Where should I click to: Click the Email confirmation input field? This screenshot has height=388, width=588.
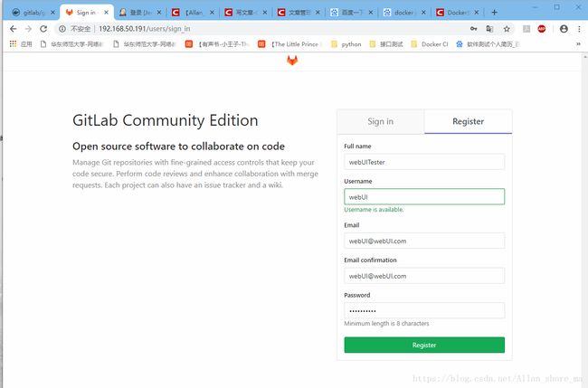424,276
